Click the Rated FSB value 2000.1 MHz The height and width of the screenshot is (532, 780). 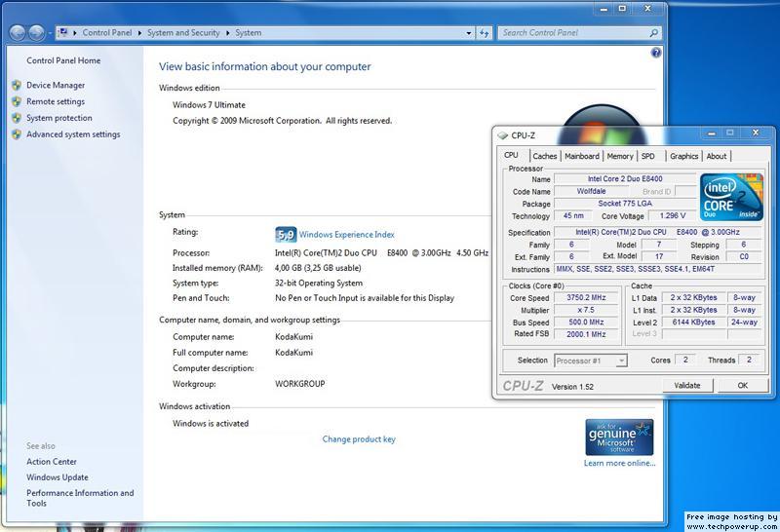586,334
